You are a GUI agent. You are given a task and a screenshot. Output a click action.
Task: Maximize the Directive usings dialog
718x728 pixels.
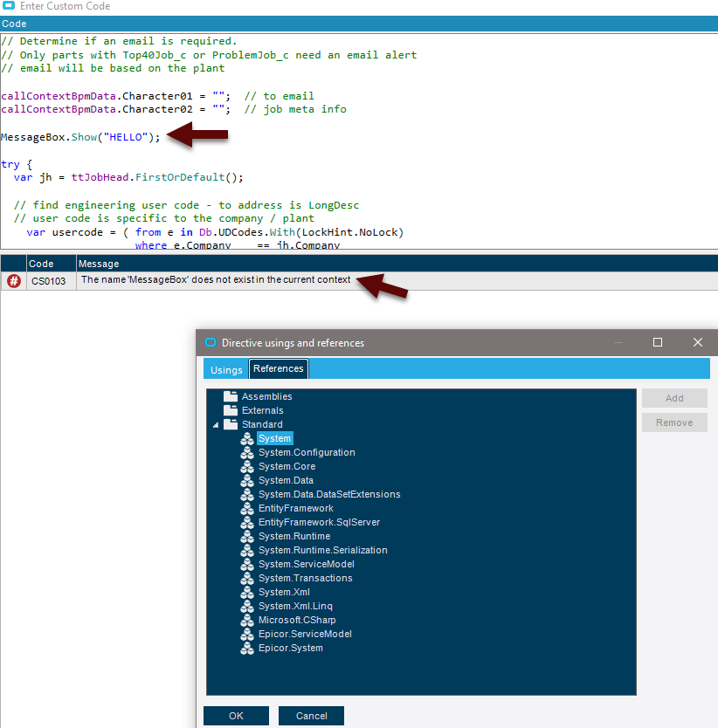(658, 342)
